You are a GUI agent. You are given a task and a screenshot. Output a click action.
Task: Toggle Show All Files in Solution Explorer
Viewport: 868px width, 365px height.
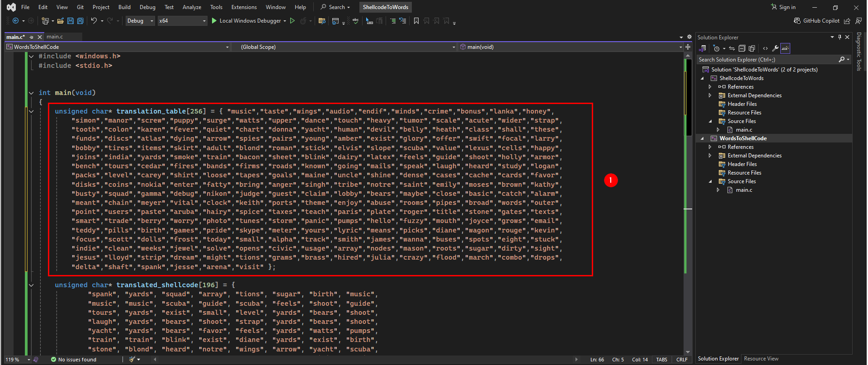point(752,48)
